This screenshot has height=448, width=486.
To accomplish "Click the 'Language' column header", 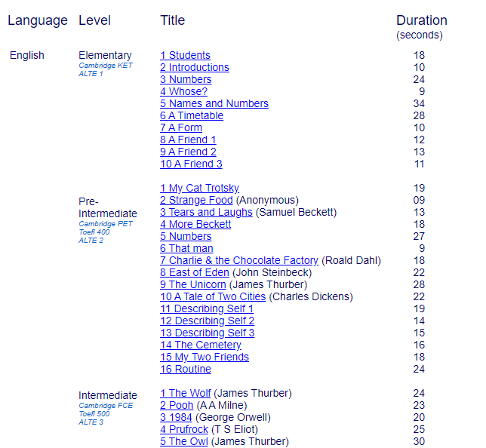I will click(38, 21).
